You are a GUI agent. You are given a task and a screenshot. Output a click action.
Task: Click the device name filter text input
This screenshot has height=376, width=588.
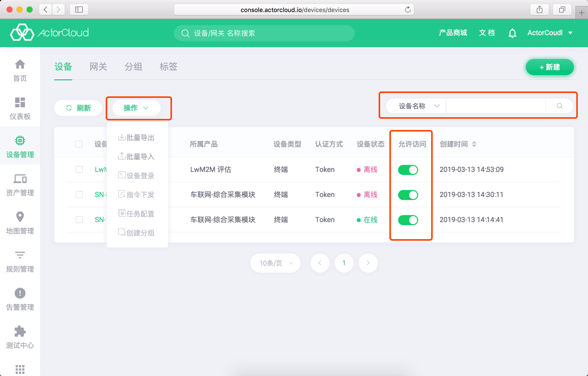point(496,106)
